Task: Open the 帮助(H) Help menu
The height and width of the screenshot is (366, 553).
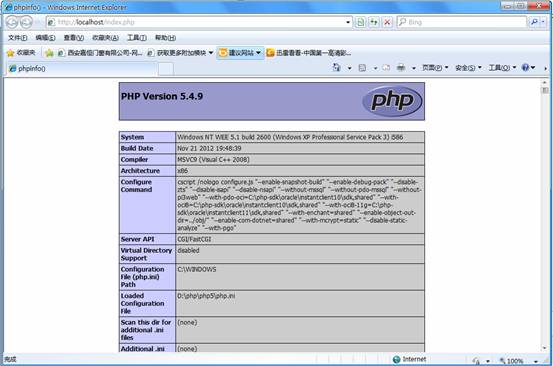Action: pyautogui.click(x=165, y=38)
